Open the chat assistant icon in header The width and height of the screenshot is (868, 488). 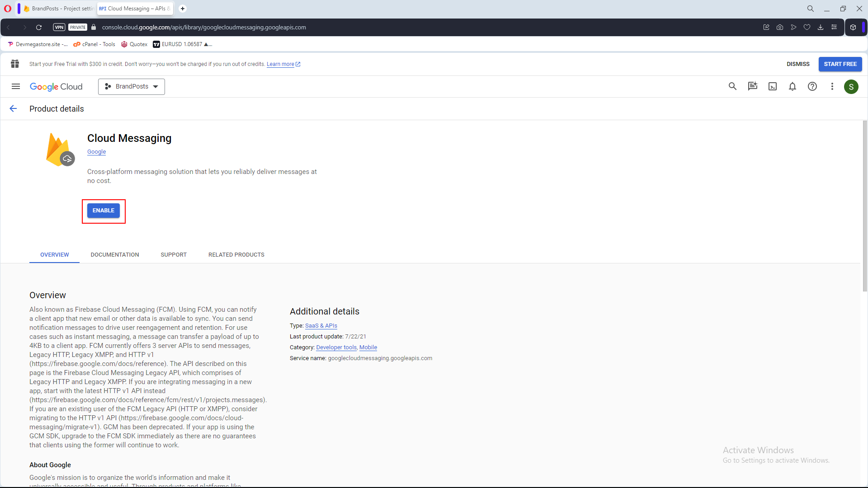pyautogui.click(x=752, y=86)
